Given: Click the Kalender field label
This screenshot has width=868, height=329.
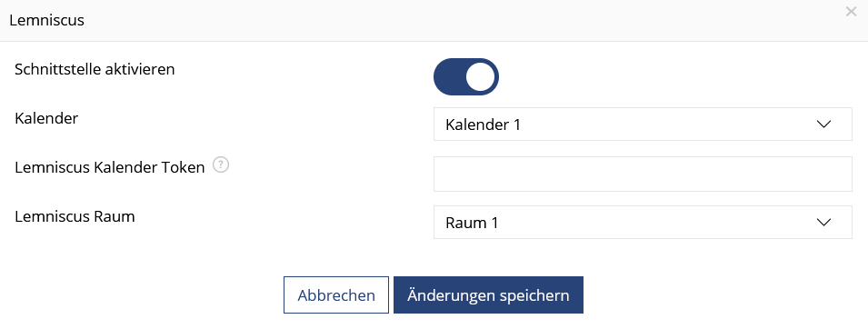Looking at the screenshot, I should pos(46,118).
